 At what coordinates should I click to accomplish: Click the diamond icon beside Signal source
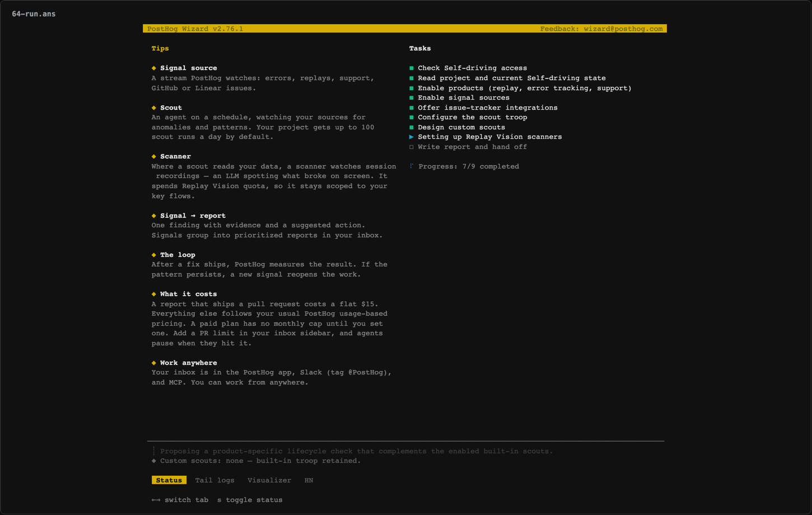[x=154, y=68]
